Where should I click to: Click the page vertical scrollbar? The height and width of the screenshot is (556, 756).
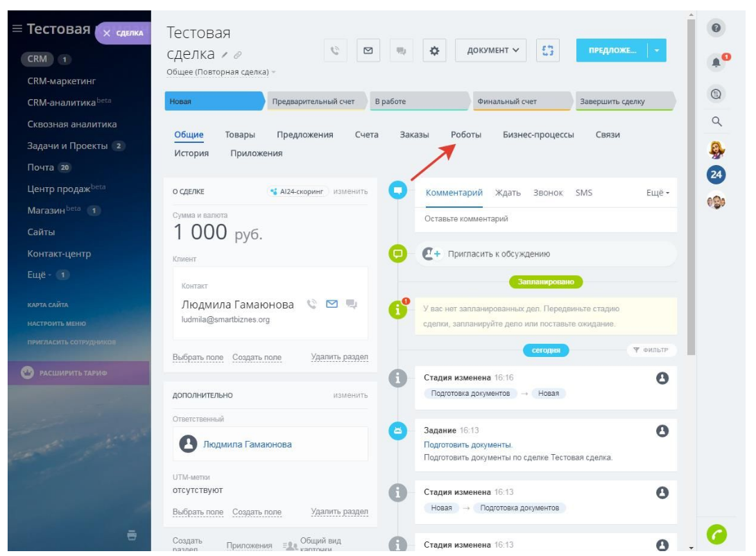click(x=691, y=187)
